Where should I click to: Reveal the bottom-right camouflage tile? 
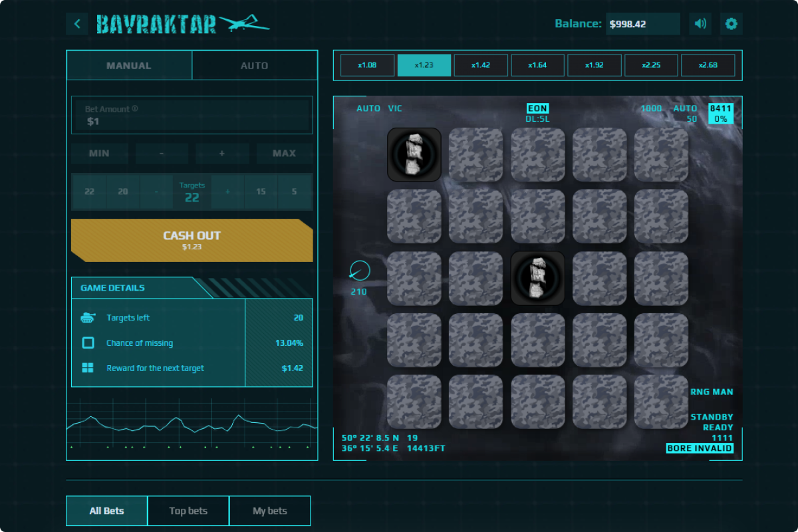click(x=661, y=402)
